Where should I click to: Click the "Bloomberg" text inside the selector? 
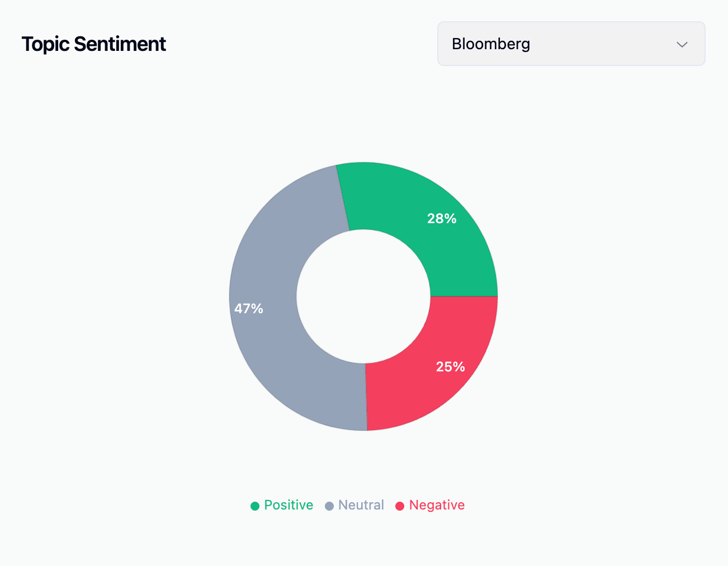pyautogui.click(x=490, y=44)
